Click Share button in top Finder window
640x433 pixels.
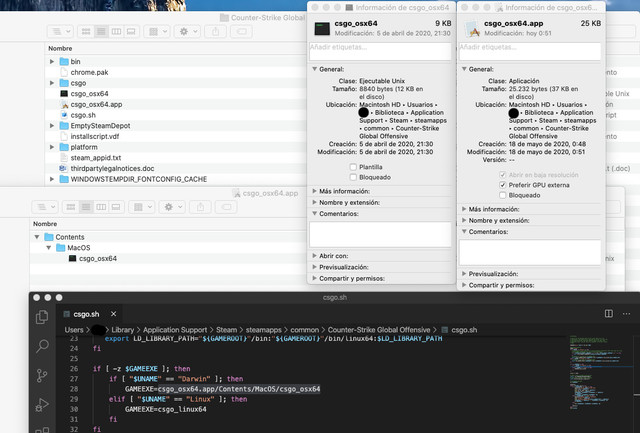[x=216, y=31]
